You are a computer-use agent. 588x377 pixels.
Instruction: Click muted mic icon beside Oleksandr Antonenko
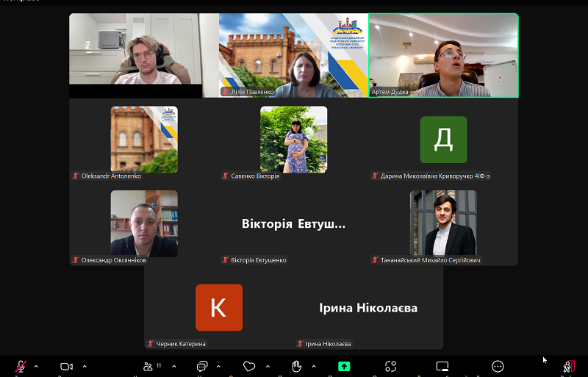pos(76,176)
